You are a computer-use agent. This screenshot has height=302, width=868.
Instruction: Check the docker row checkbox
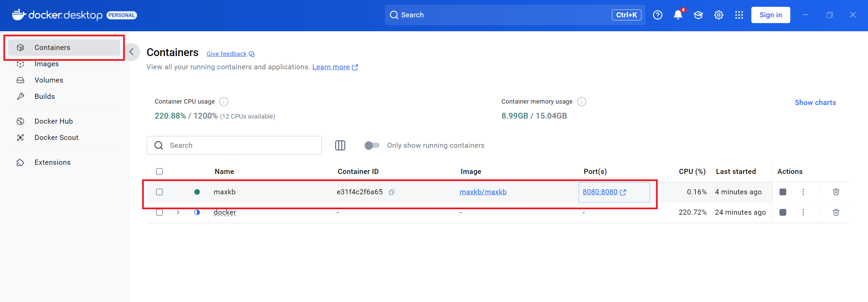pyautogui.click(x=159, y=212)
